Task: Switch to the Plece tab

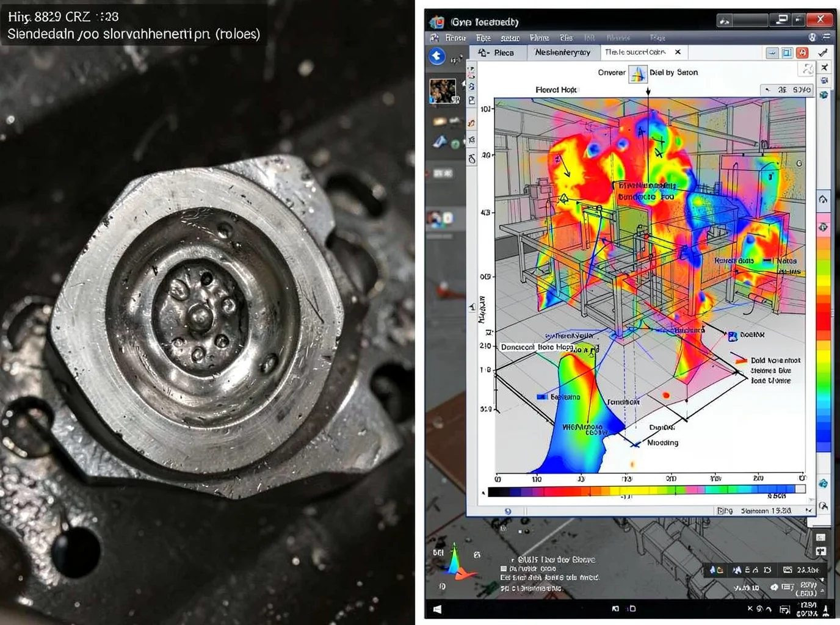Action: [497, 53]
